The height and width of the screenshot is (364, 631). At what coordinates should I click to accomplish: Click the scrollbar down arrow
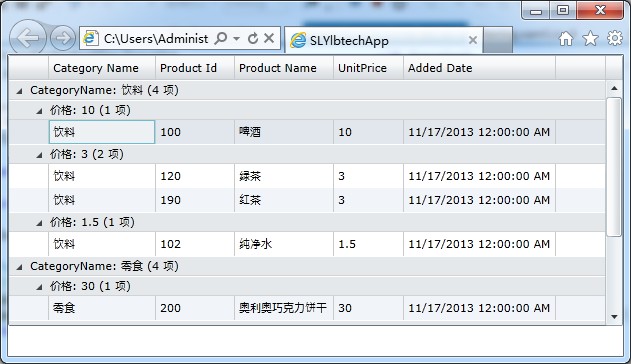614,317
